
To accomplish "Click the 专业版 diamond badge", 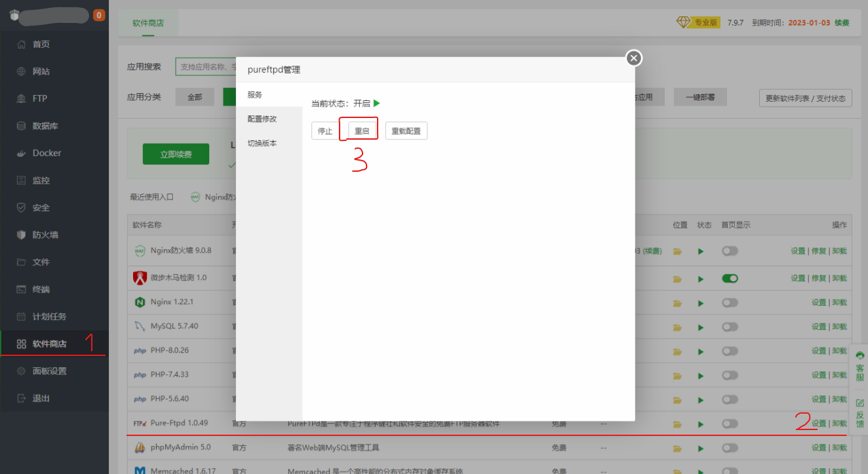I will coord(698,22).
